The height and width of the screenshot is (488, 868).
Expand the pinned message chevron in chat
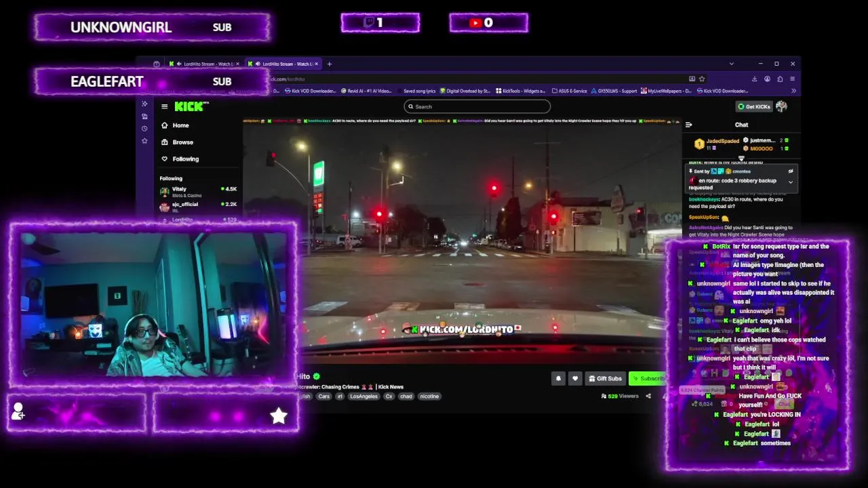[x=790, y=182]
